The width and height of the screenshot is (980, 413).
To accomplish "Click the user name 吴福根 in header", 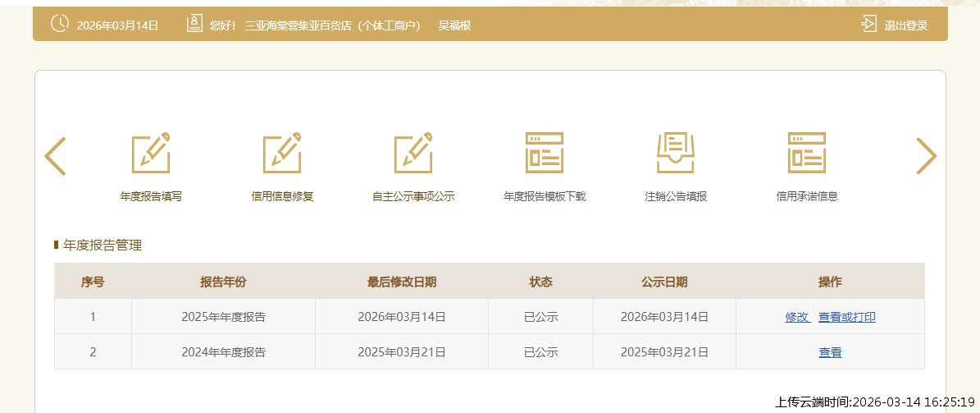I will tap(454, 25).
